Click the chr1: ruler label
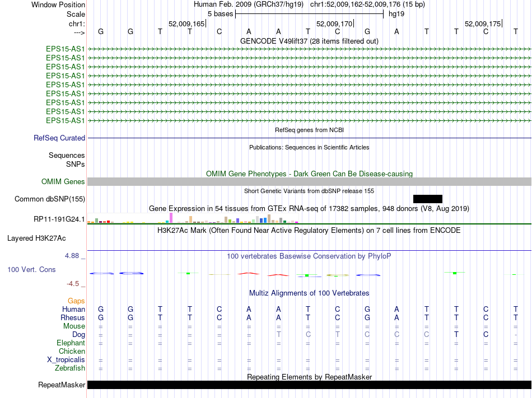This screenshot has width=532, height=398. 77,24
